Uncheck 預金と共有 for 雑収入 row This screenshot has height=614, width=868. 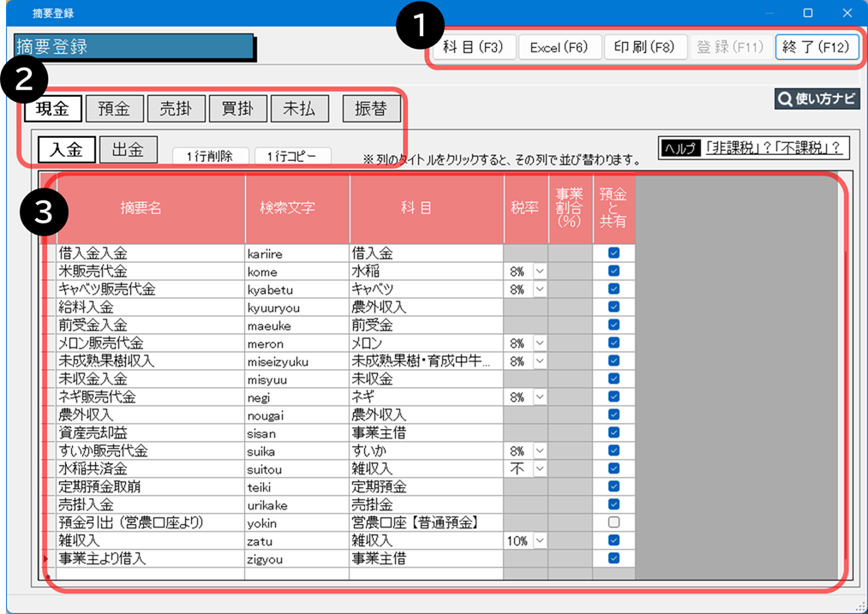(614, 540)
